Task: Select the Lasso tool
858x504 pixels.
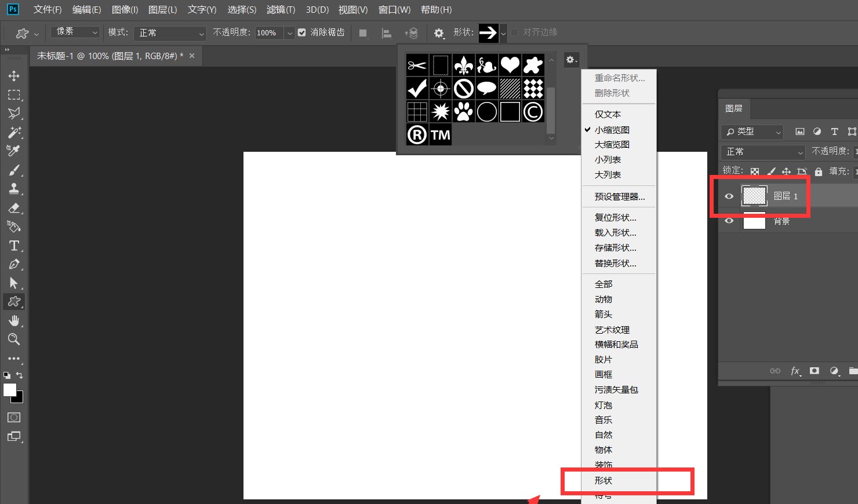Action: (x=14, y=114)
